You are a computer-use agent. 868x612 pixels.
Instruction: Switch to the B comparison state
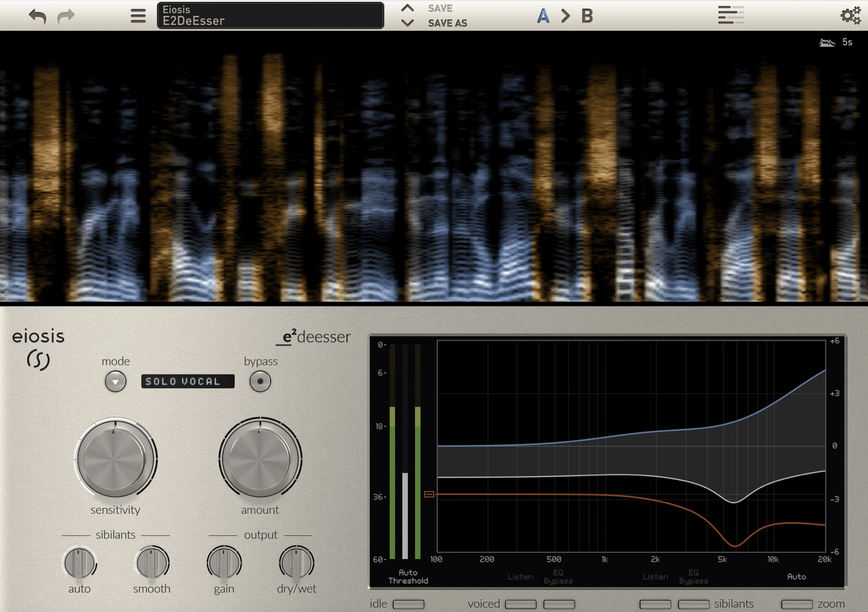587,16
